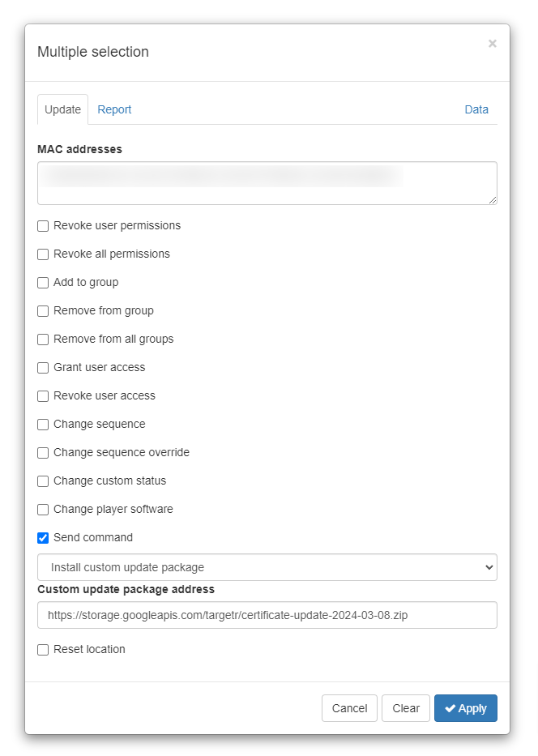
Task: Enable Remove from all groups
Action: [x=43, y=340]
